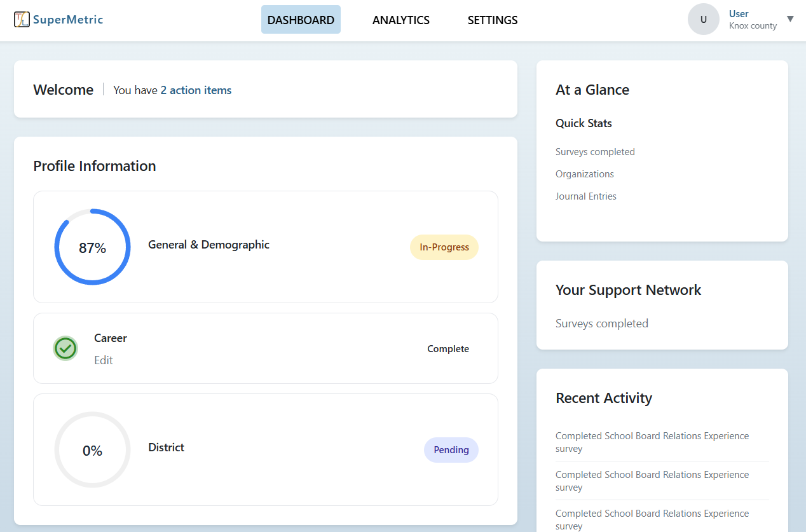Screen dimensions: 806x532
Task: Click the Organizations quick stat
Action: click(x=584, y=174)
